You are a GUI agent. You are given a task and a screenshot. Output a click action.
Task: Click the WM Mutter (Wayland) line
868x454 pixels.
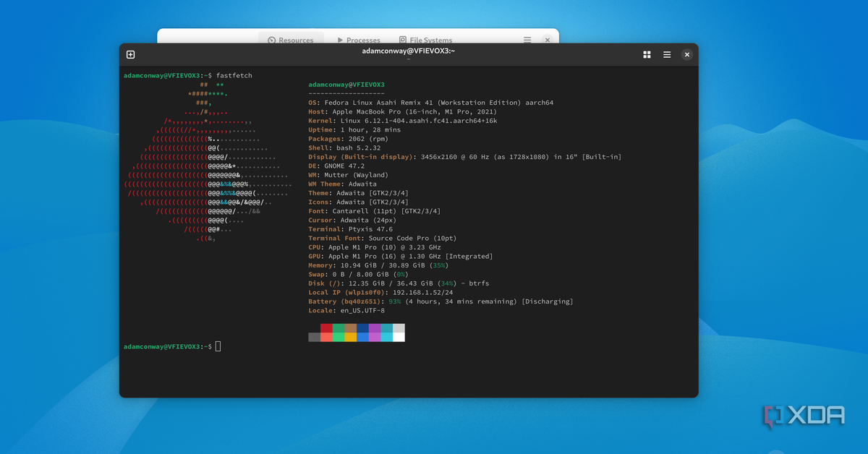pos(349,175)
